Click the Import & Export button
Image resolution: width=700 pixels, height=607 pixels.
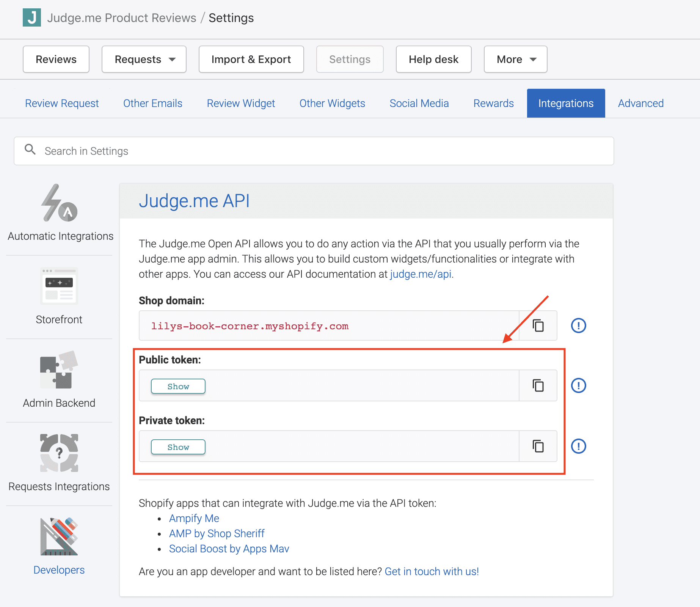tap(251, 60)
